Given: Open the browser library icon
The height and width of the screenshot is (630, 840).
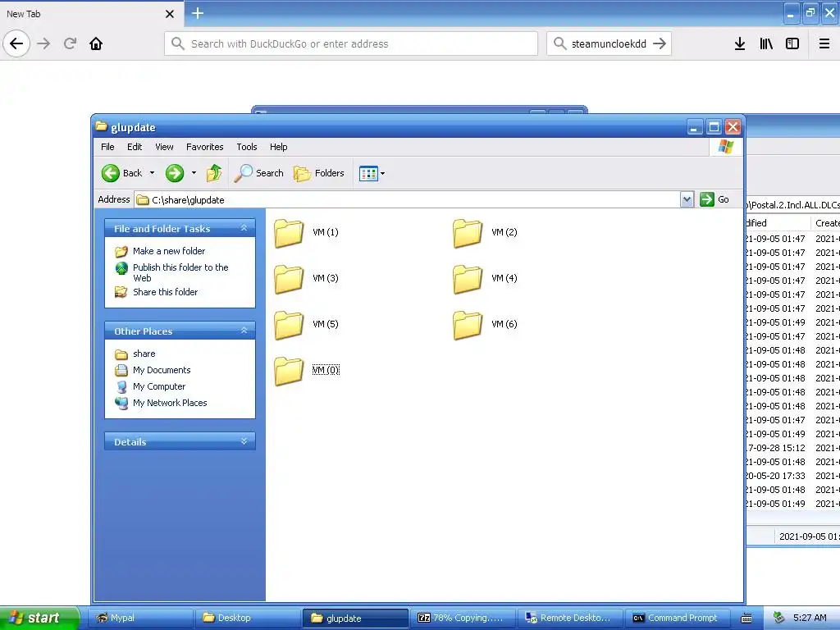Looking at the screenshot, I should (x=766, y=43).
